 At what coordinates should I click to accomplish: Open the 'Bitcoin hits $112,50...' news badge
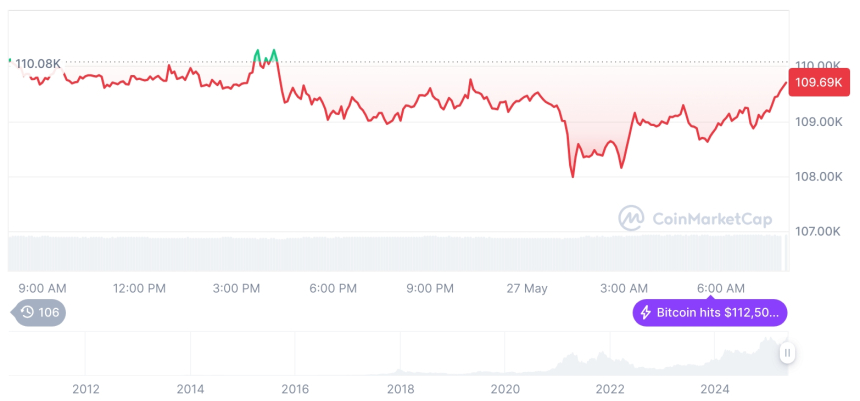click(710, 313)
